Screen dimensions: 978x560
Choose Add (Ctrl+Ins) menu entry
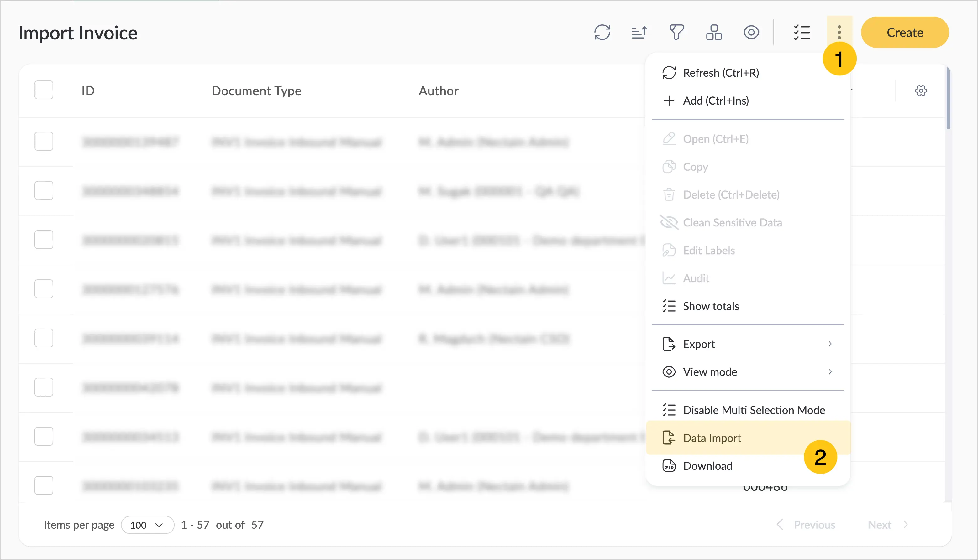coord(748,101)
